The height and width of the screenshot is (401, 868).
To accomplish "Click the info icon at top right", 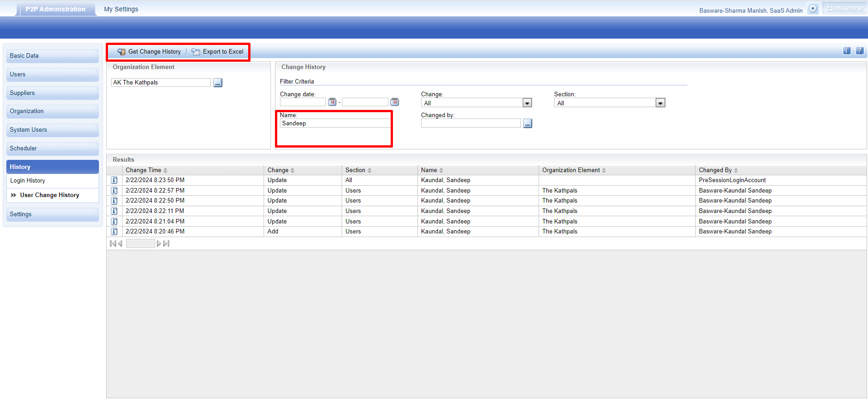I will [847, 51].
